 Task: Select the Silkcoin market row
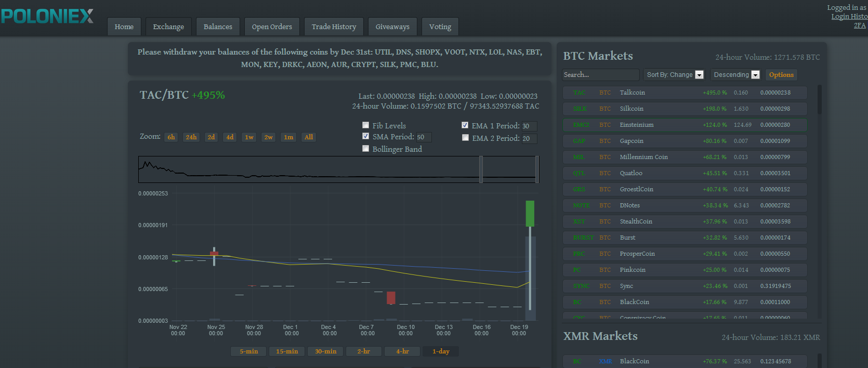pyautogui.click(x=685, y=109)
